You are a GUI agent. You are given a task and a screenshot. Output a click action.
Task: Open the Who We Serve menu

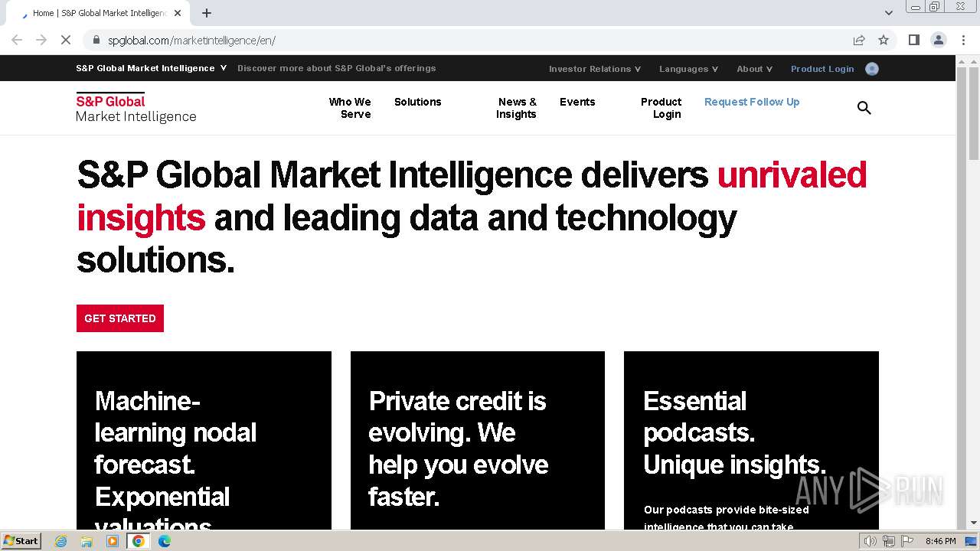click(x=350, y=108)
